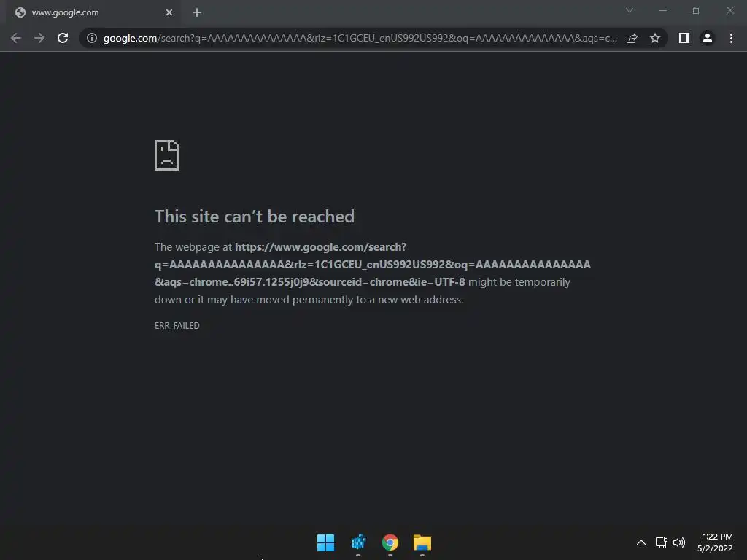The image size is (747, 560).
Task: Minimize the Chrome window
Action: tap(662, 10)
